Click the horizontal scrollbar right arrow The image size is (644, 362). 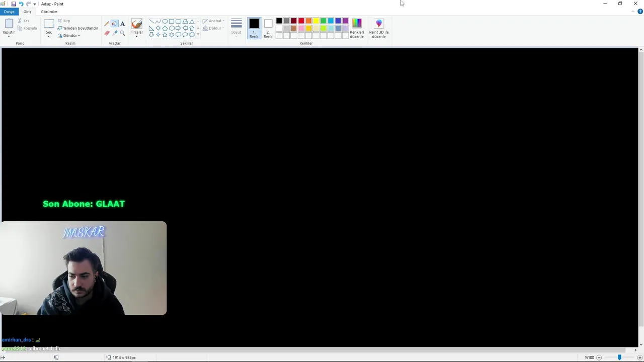pyautogui.click(x=635, y=350)
